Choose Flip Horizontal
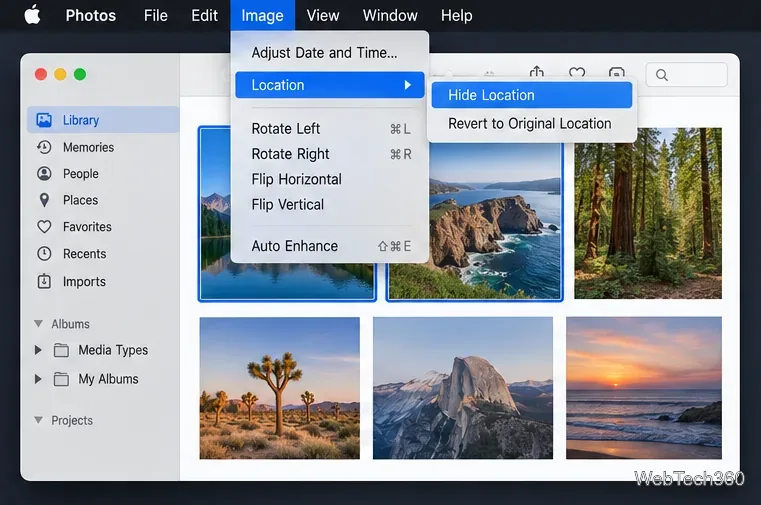The image size is (761, 505). (330, 179)
